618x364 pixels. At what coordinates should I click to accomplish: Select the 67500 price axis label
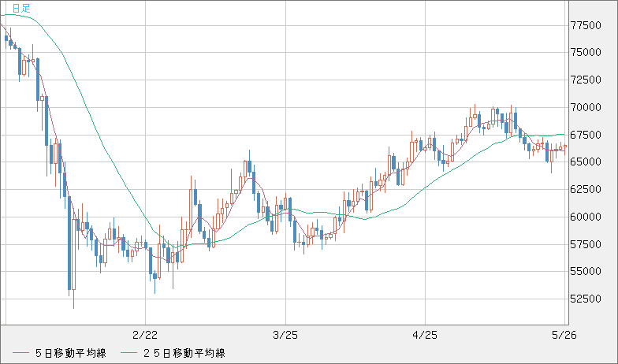pos(586,136)
